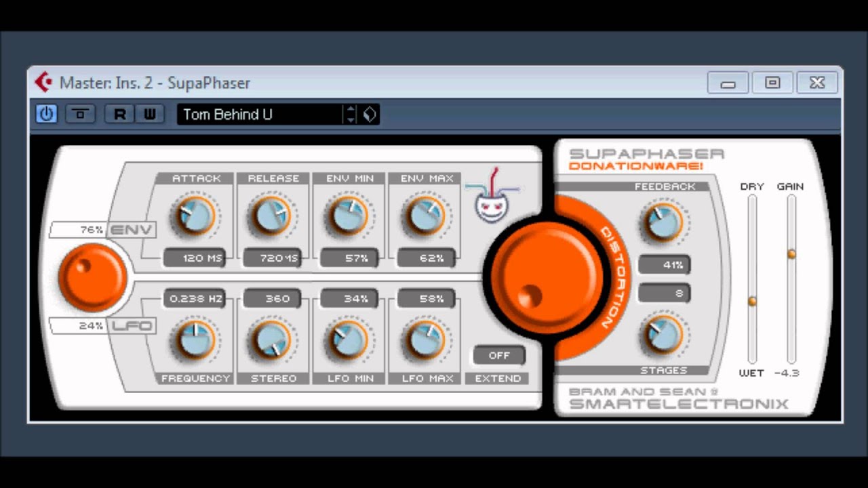
Task: Adjust the FEEDBACK knob
Action: coord(663,222)
